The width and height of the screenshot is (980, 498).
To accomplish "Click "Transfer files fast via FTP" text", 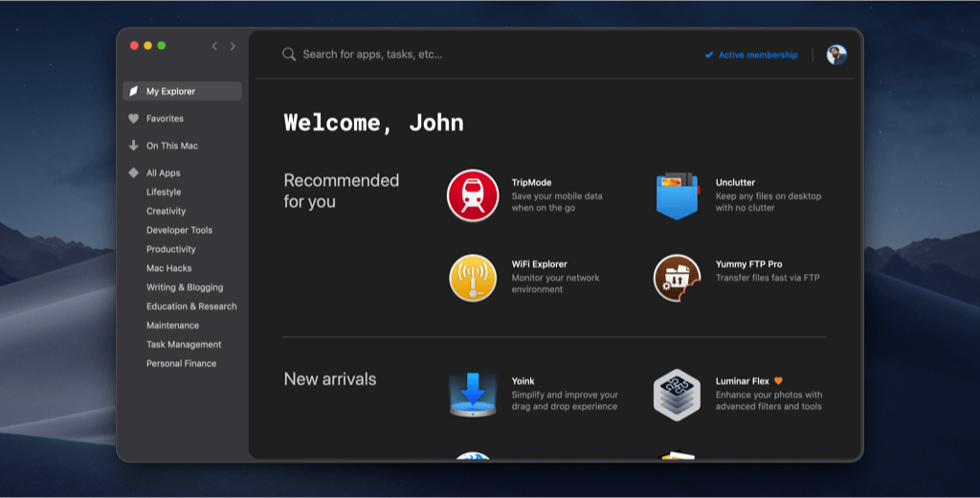I will (767, 277).
